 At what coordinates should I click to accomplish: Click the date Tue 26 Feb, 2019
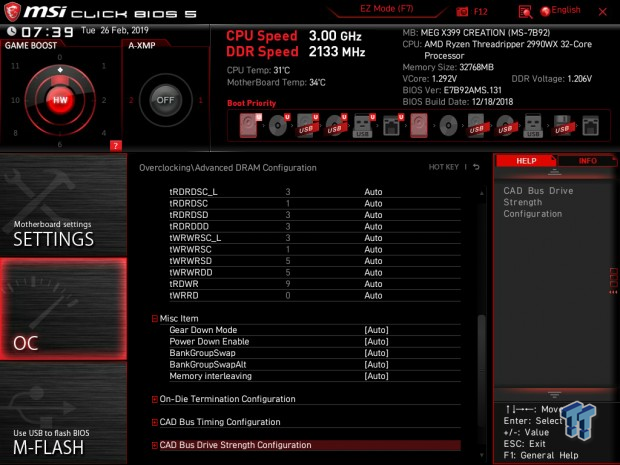[x=115, y=30]
